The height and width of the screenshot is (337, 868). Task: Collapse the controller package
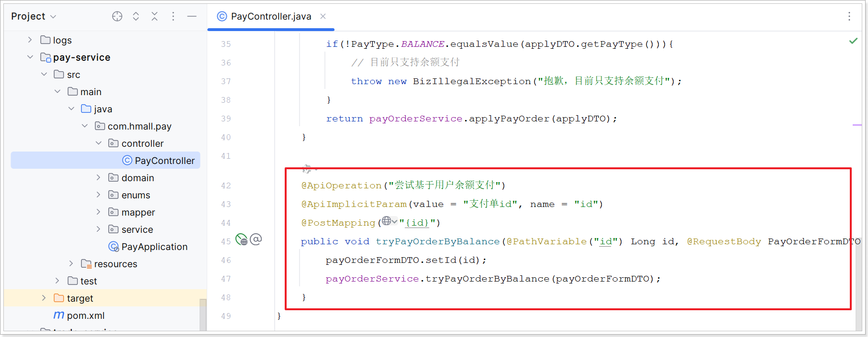(x=99, y=143)
